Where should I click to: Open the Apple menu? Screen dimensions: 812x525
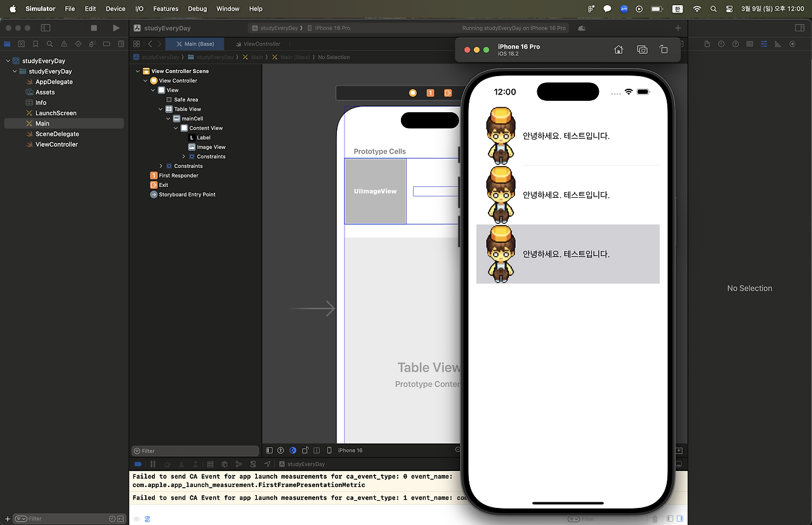click(x=12, y=9)
